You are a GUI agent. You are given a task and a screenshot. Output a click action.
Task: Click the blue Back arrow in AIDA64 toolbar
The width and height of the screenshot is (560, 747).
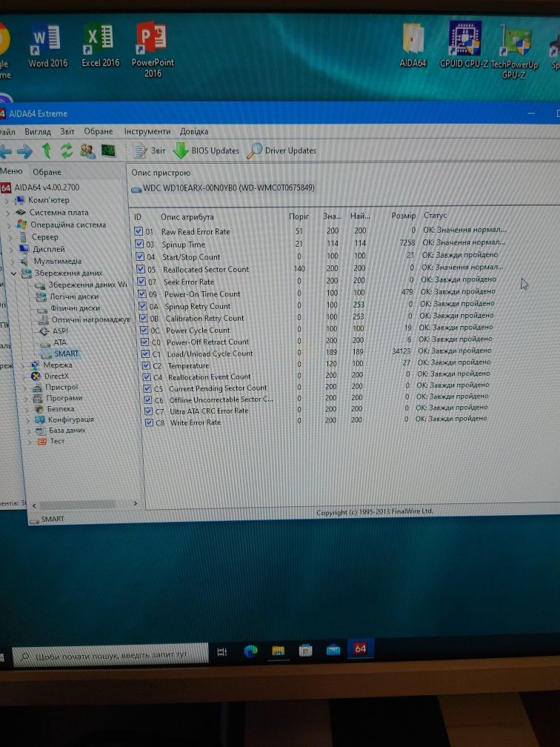pos(6,151)
